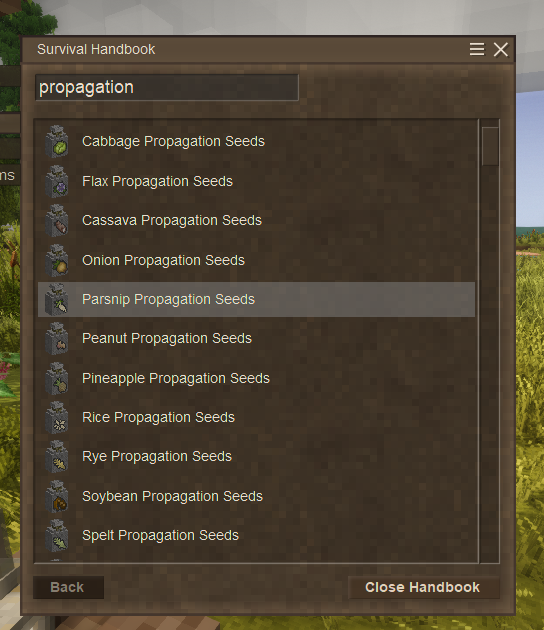Click the Flax seed bag icon
Viewport: 544px width, 630px height.
[56, 181]
